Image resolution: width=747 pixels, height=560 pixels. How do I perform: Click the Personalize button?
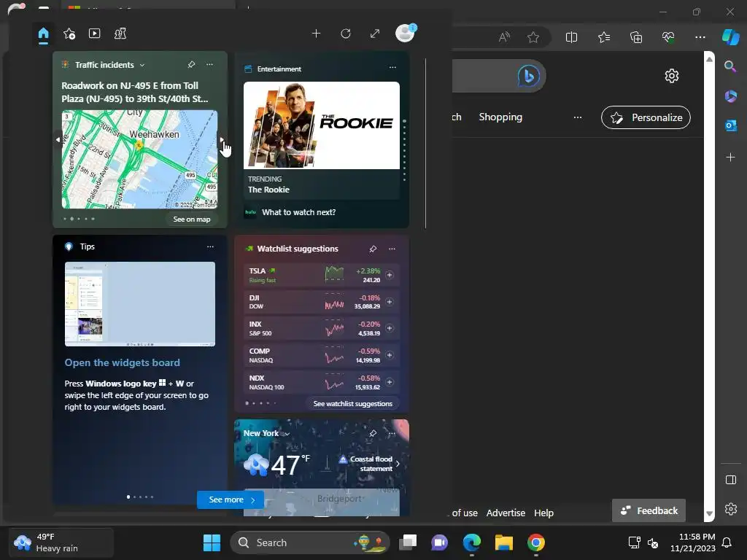646,117
